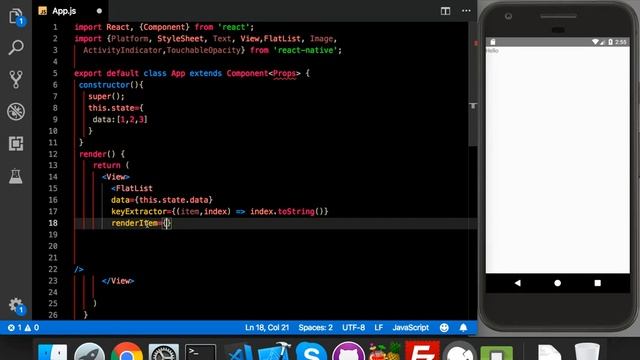This screenshot has height=360, width=640.
Task: Open System Preferences from the dock
Action: pyautogui.click(x=164, y=352)
